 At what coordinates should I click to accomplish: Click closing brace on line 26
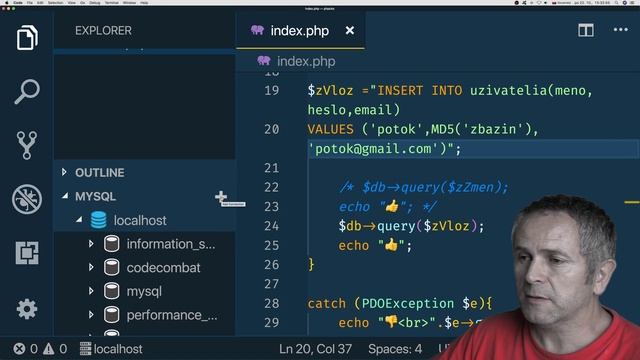311,264
